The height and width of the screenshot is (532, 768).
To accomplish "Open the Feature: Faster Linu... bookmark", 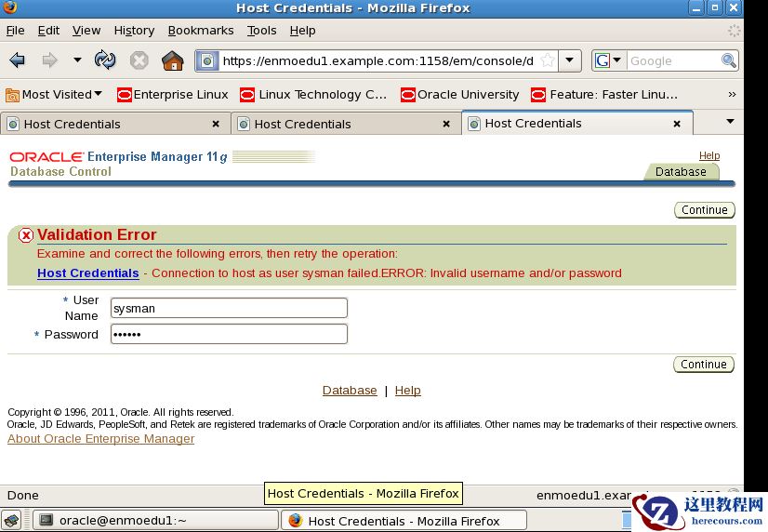I will [604, 94].
